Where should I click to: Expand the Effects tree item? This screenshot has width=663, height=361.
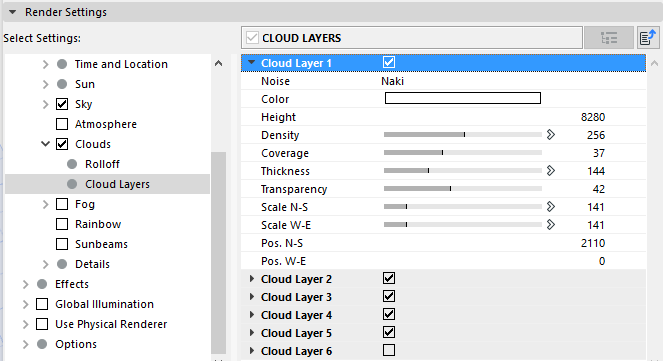click(25, 284)
